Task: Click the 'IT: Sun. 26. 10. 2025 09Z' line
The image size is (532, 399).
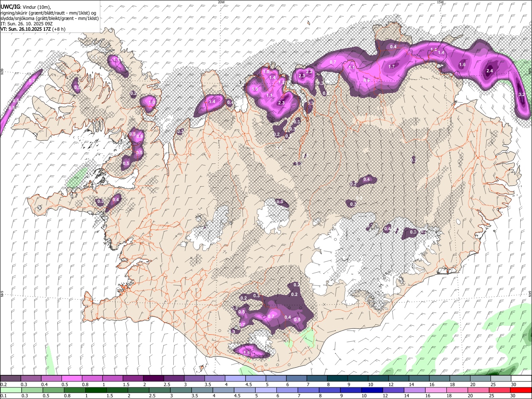Action: (x=27, y=24)
